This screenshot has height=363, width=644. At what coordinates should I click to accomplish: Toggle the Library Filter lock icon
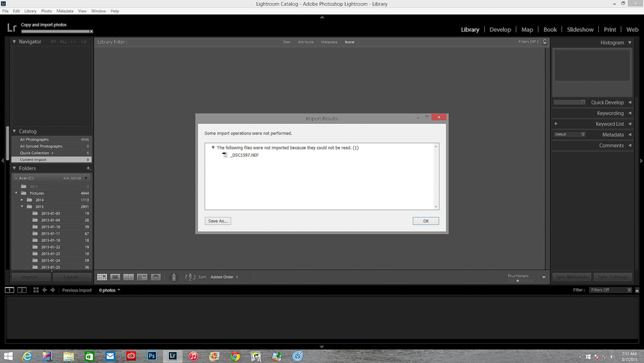tap(545, 42)
